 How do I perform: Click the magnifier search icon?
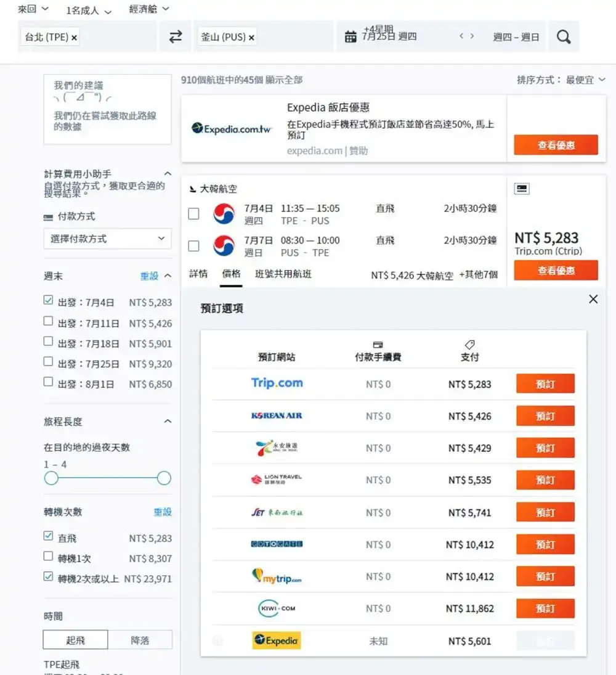pyautogui.click(x=564, y=37)
